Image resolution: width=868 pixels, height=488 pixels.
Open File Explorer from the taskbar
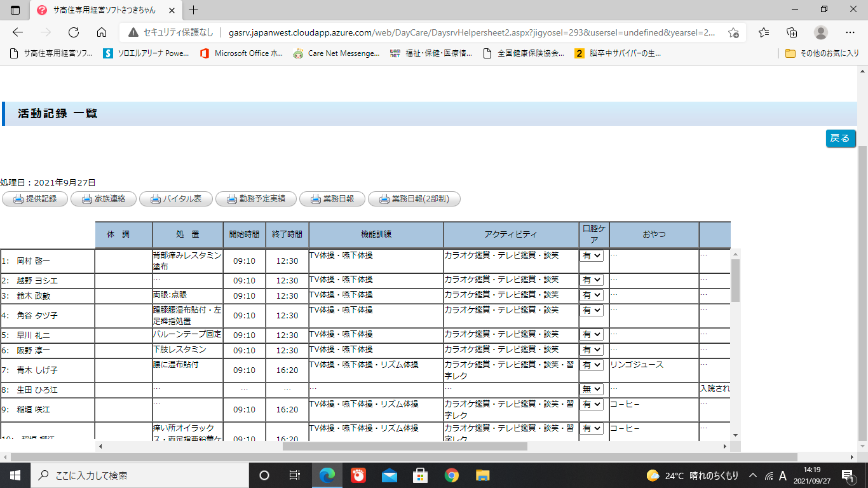pyautogui.click(x=483, y=475)
